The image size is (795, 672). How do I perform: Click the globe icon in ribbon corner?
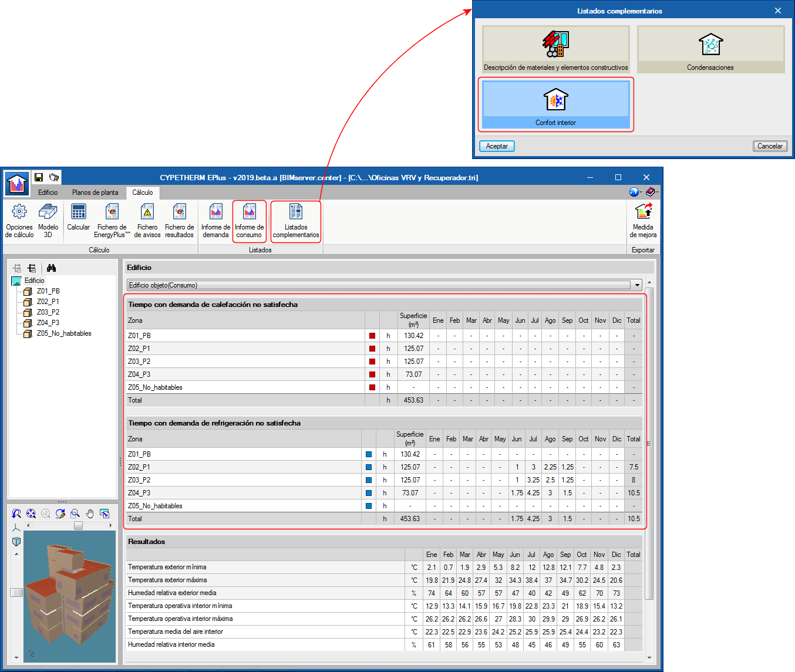(x=634, y=192)
